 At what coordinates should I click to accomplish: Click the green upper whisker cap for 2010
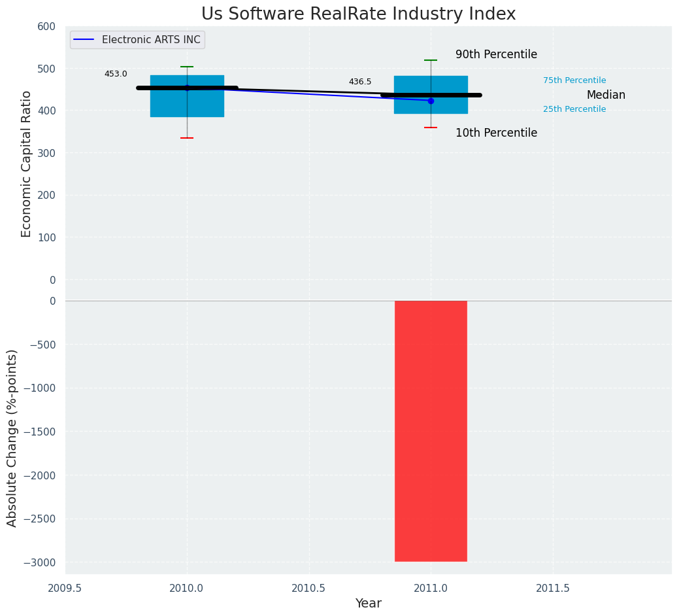tap(187, 67)
